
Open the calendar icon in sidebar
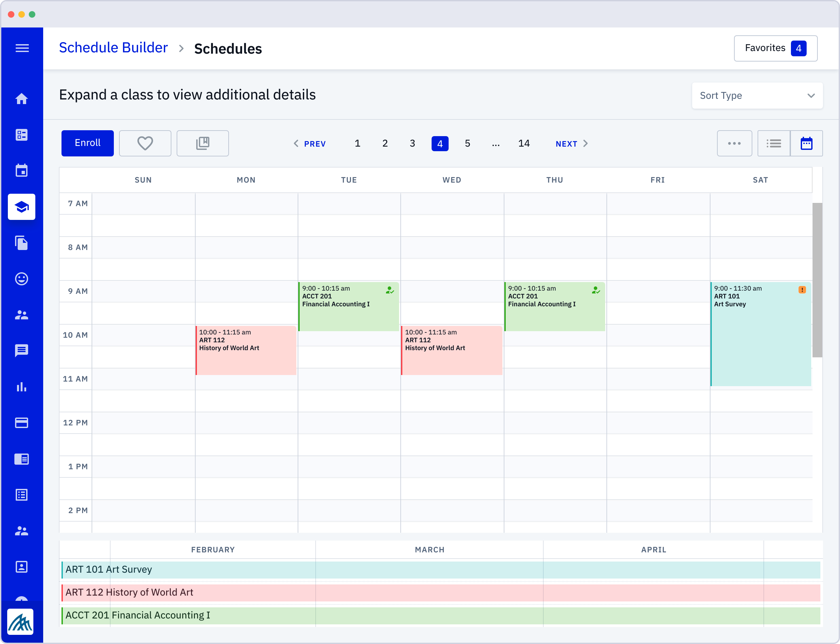pos(22,170)
